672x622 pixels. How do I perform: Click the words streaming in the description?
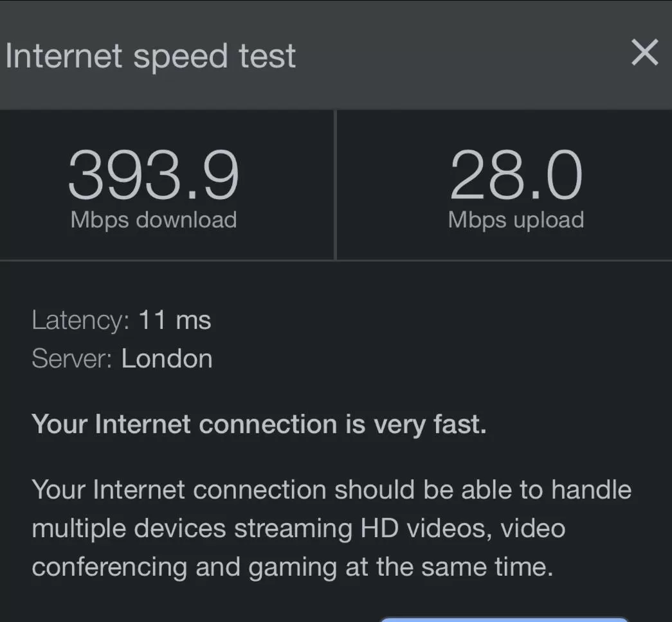293,529
